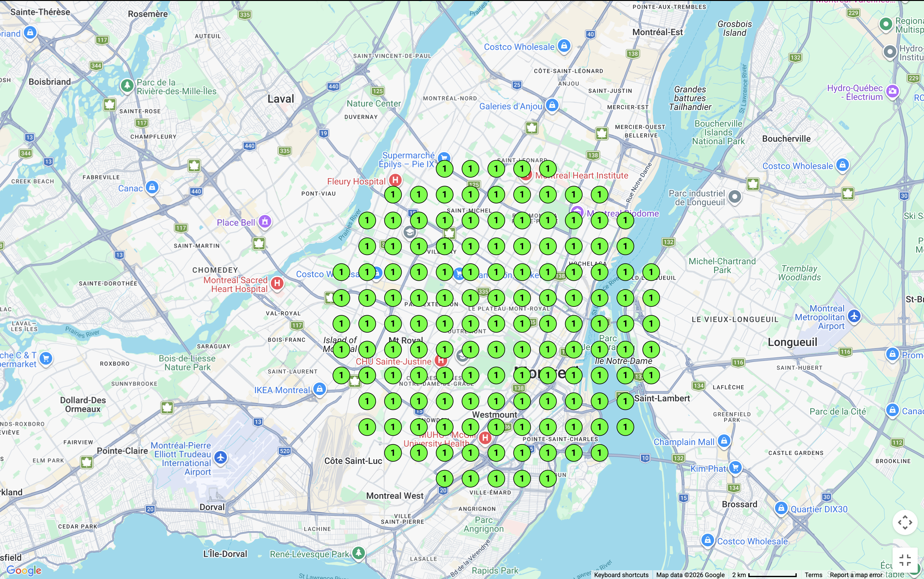Open the map camera controls button
The image size is (924, 579).
point(905,522)
